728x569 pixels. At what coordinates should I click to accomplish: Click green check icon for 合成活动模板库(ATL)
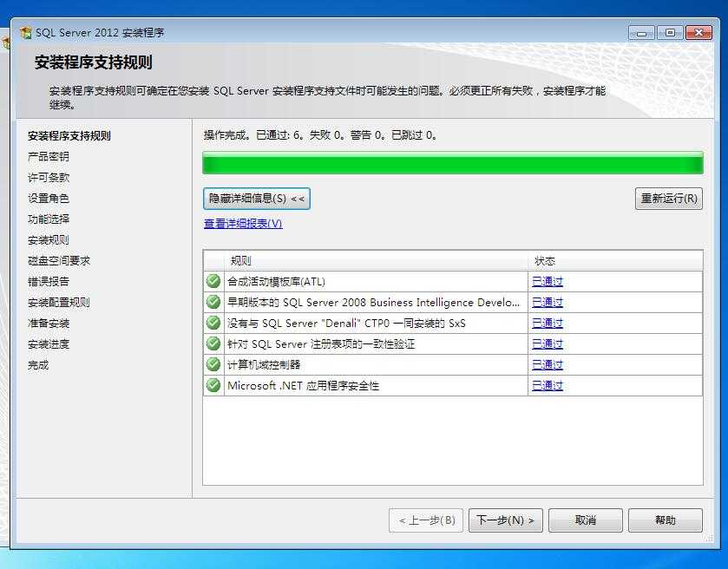coord(213,281)
